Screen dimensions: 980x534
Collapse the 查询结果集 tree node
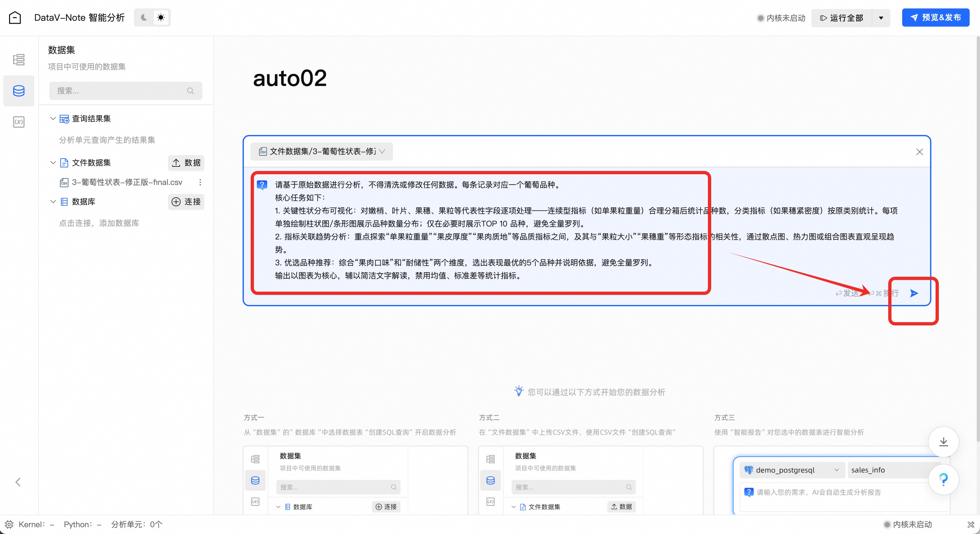53,118
